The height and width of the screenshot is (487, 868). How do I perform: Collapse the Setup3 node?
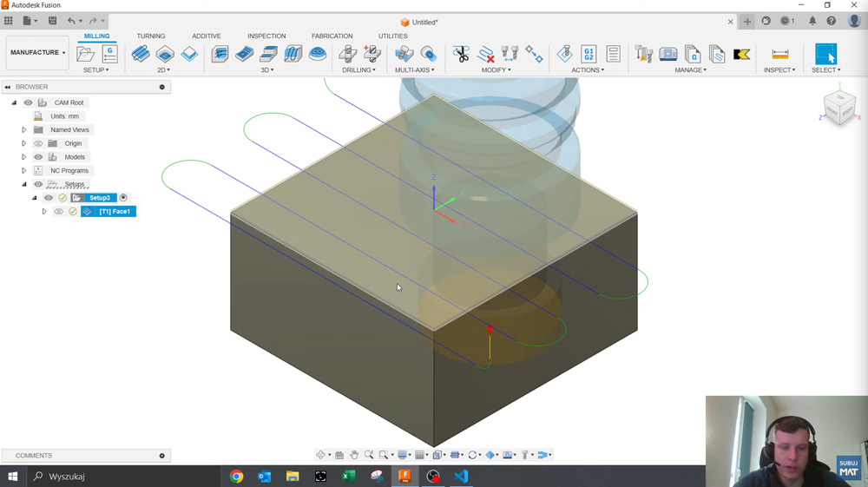point(35,198)
